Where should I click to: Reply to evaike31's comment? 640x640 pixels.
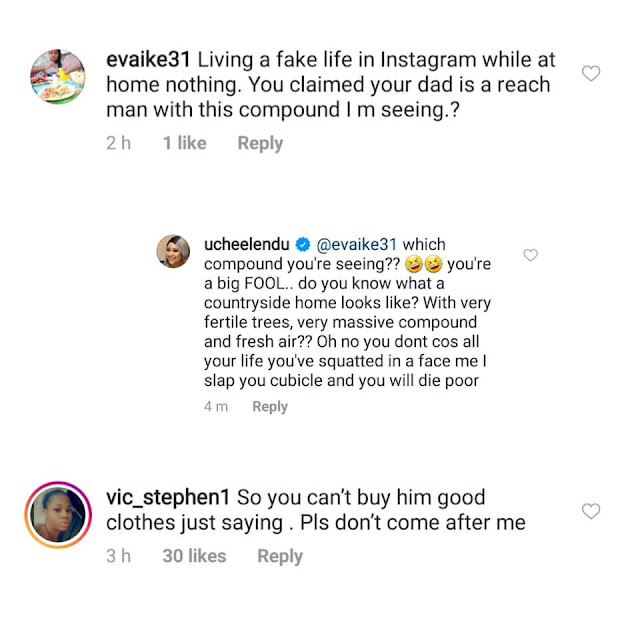pyautogui.click(x=260, y=143)
